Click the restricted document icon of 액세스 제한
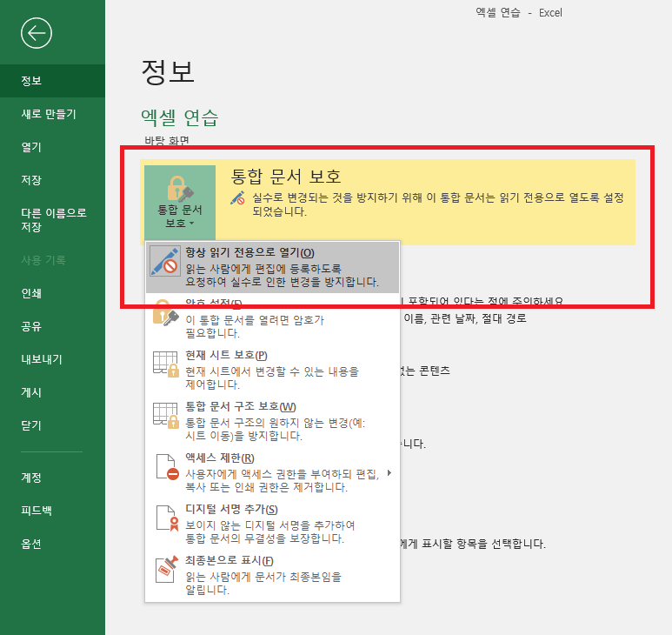Image resolution: width=672 pixels, height=635 pixels. (167, 467)
